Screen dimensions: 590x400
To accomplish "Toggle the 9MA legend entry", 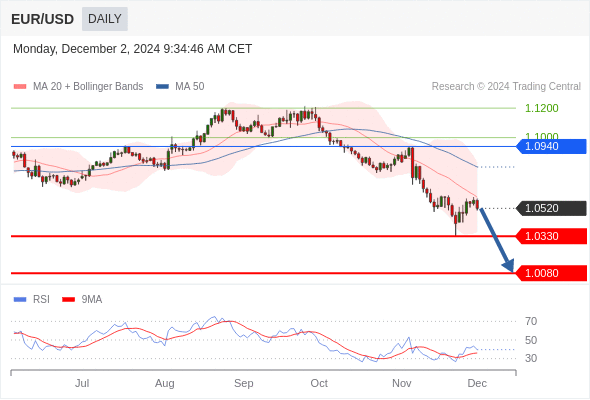I will [82, 300].
